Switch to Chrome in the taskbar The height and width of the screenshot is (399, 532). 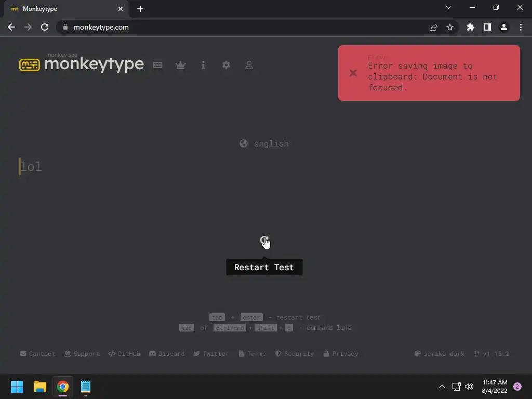(63, 387)
